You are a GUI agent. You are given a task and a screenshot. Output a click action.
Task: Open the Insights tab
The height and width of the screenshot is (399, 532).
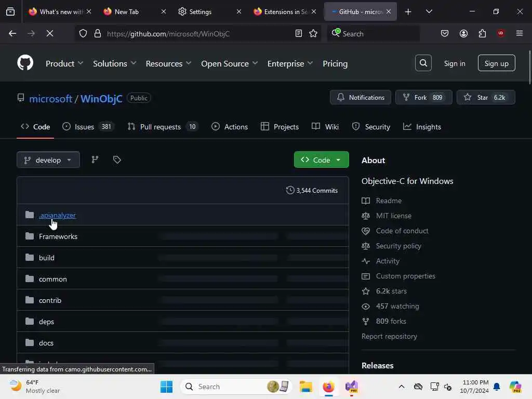pos(422,127)
